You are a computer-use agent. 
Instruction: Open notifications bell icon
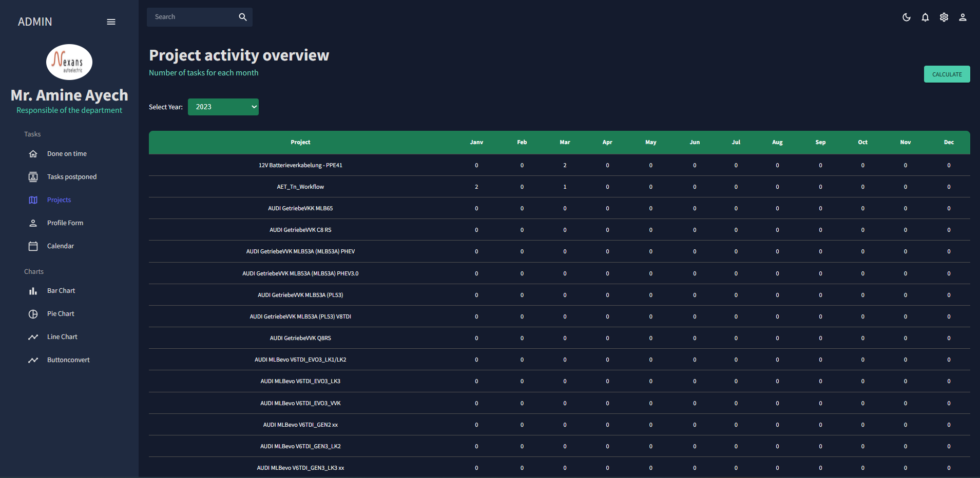pos(925,17)
